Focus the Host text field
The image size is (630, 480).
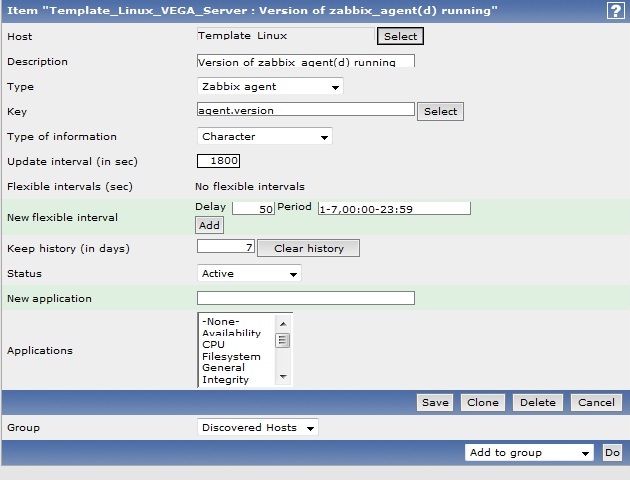[x=286, y=35]
